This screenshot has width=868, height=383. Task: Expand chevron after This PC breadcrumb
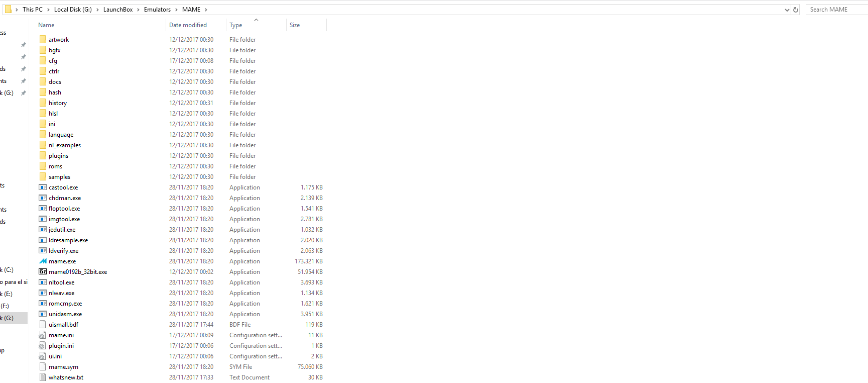coord(48,10)
